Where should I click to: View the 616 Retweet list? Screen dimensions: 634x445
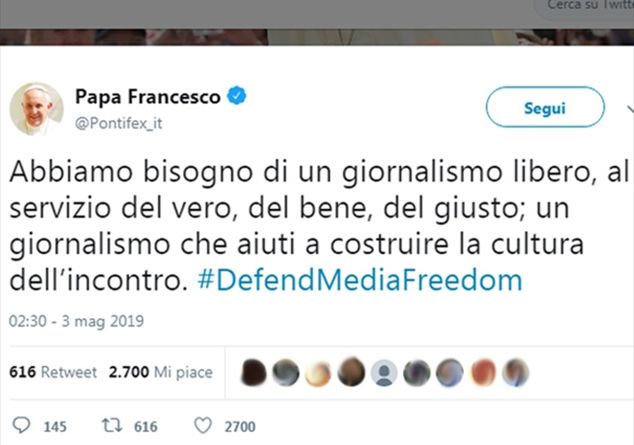(53, 372)
